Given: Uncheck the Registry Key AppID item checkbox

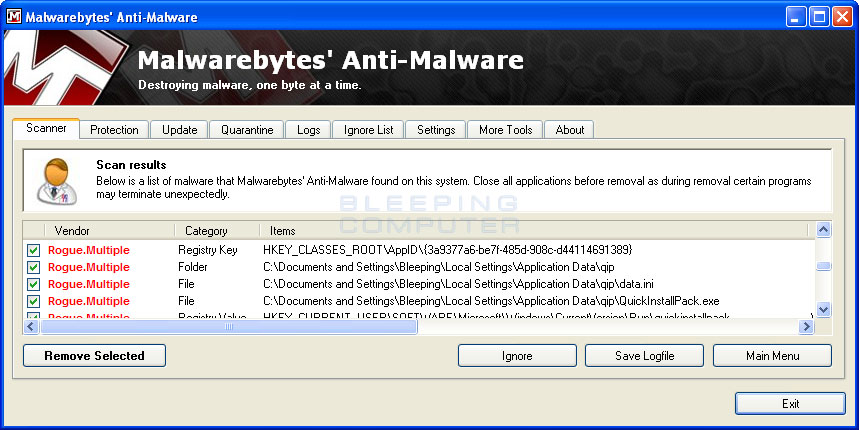Looking at the screenshot, I should point(33,250).
